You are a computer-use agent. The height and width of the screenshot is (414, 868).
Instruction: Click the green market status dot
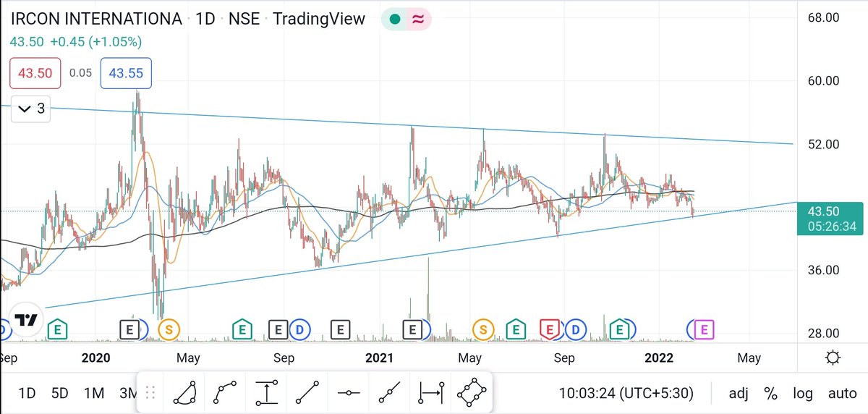pos(395,20)
